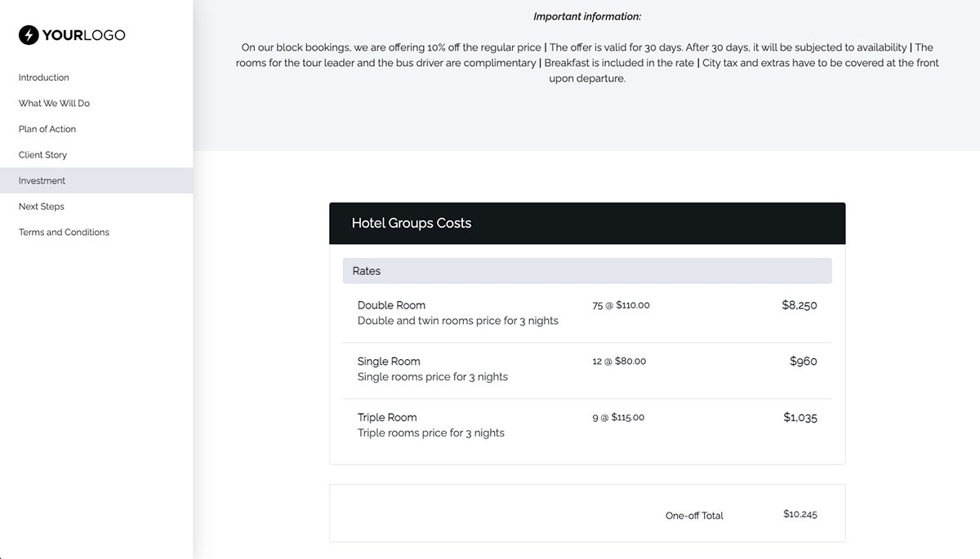Click the Double Room line item
This screenshot has height=559, width=980.
(x=391, y=304)
